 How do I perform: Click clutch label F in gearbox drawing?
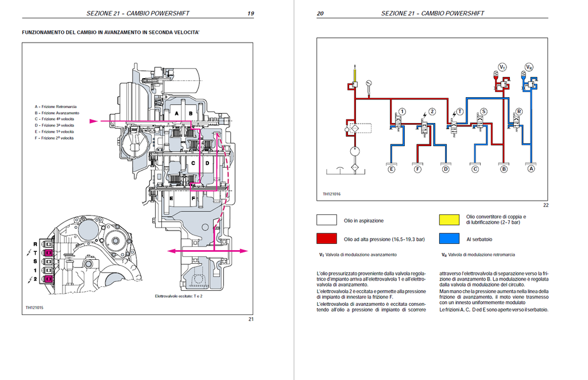[193, 198]
